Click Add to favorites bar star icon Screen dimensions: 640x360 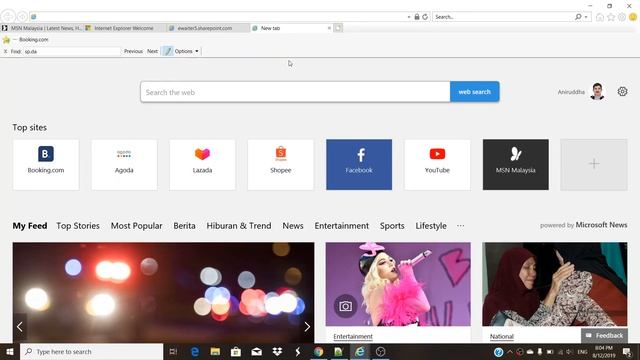(6, 40)
